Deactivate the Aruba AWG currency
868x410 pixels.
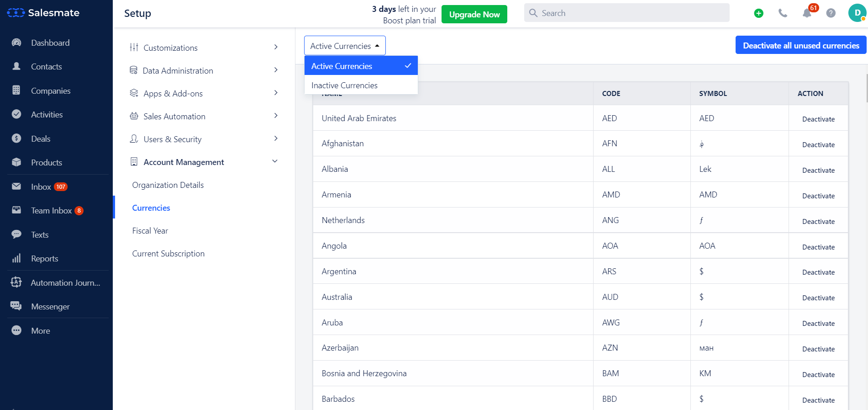[818, 323]
